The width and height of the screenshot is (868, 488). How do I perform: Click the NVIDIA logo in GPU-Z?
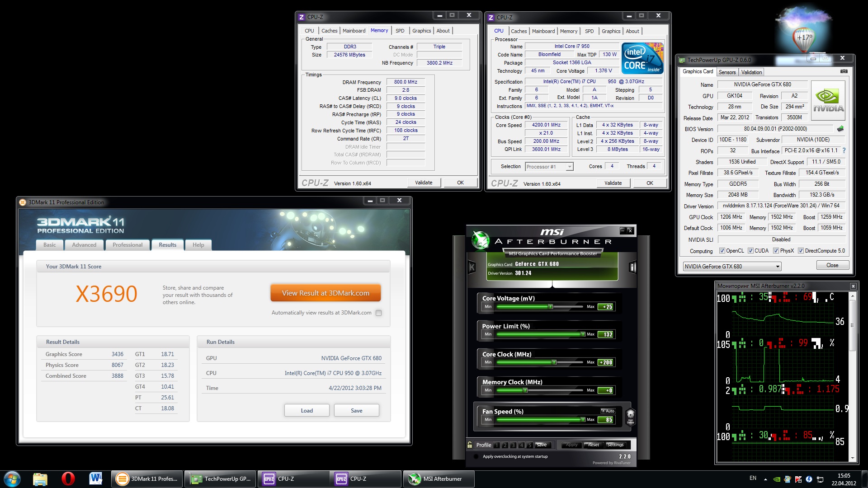pyautogui.click(x=828, y=100)
